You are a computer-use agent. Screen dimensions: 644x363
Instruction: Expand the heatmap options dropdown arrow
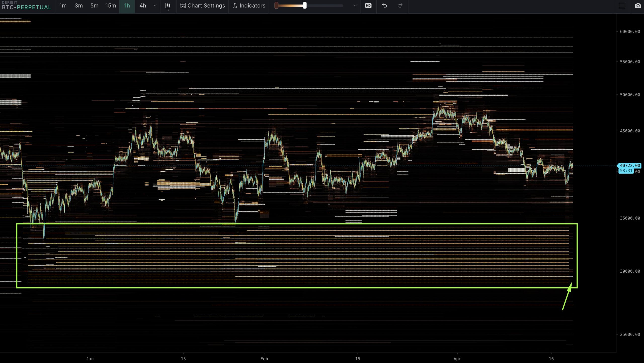click(355, 6)
